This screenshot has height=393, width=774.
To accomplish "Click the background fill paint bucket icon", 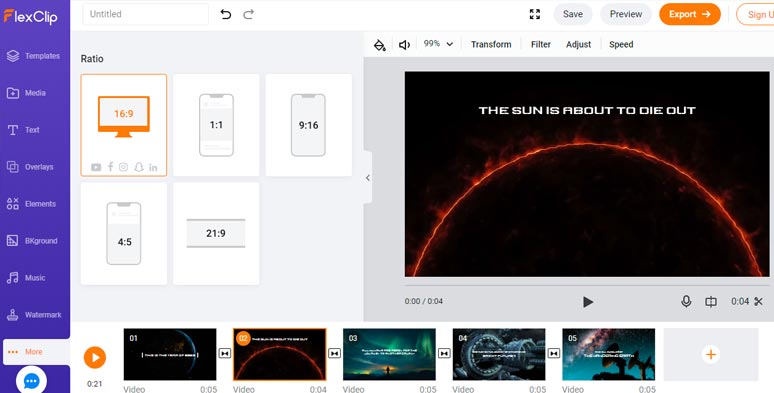I will pos(379,45).
